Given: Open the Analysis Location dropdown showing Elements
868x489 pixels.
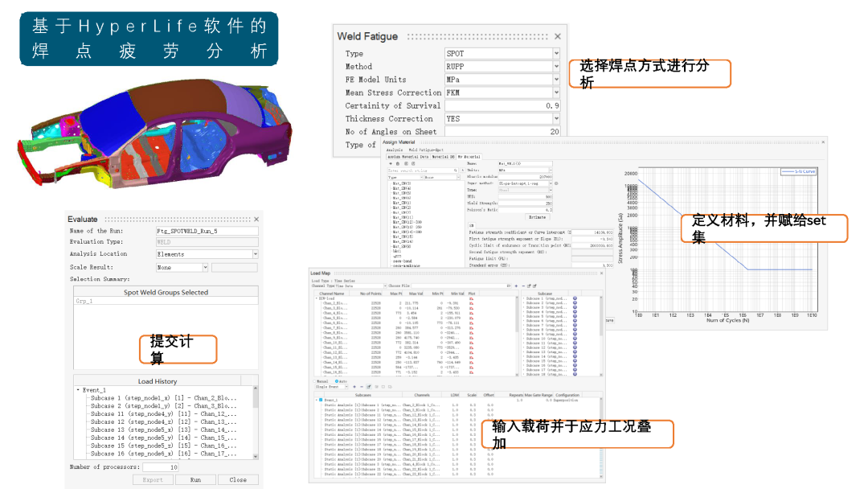Looking at the screenshot, I should point(207,254).
